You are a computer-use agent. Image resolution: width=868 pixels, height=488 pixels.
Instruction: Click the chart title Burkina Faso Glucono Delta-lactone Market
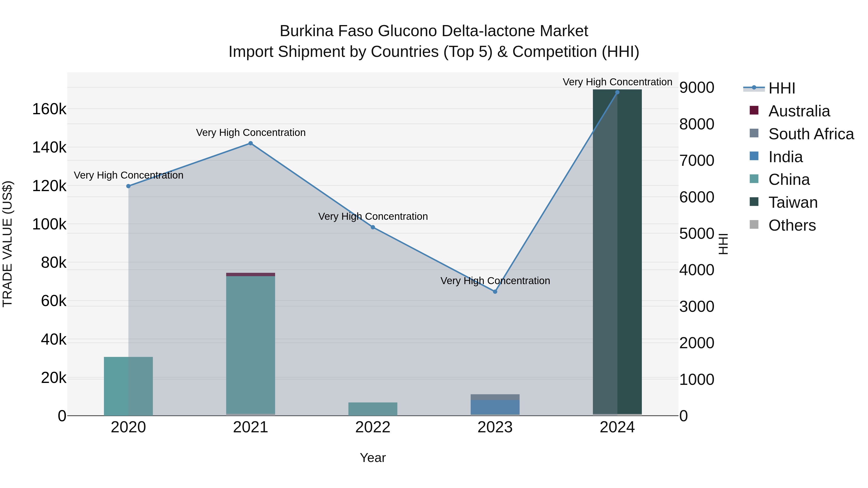434,31
